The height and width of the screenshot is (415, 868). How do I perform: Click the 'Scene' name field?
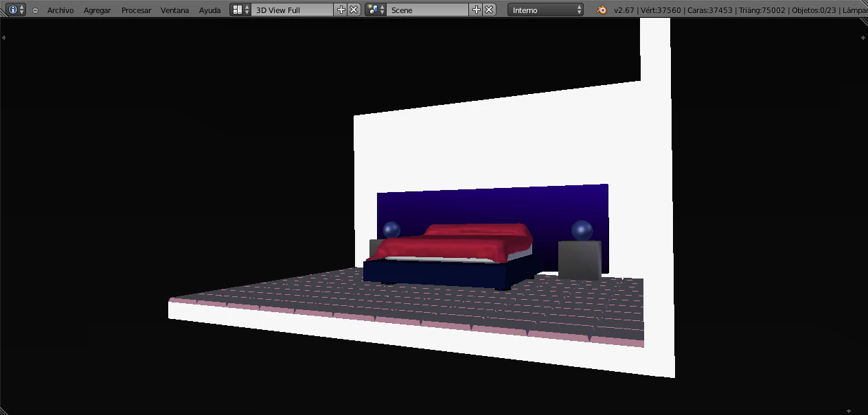pyautogui.click(x=428, y=10)
